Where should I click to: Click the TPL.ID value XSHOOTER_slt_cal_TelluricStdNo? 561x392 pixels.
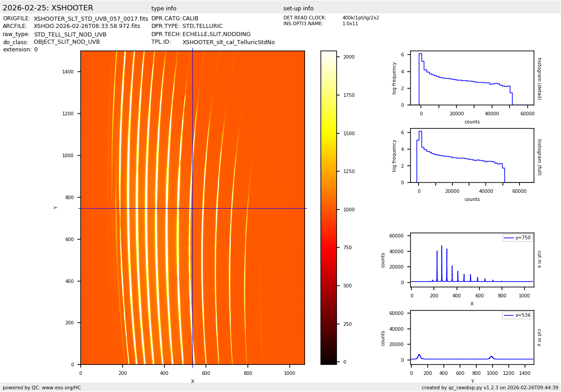point(228,42)
